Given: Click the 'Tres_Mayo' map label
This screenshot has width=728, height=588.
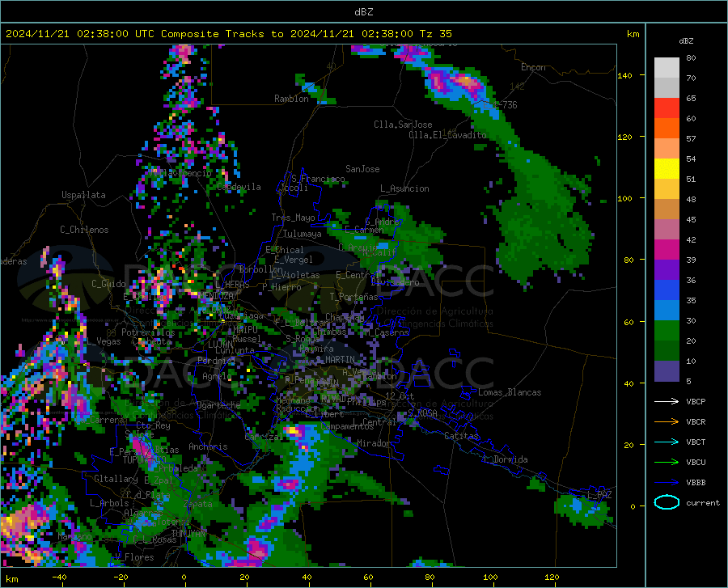Looking at the screenshot, I should pyautogui.click(x=293, y=218).
